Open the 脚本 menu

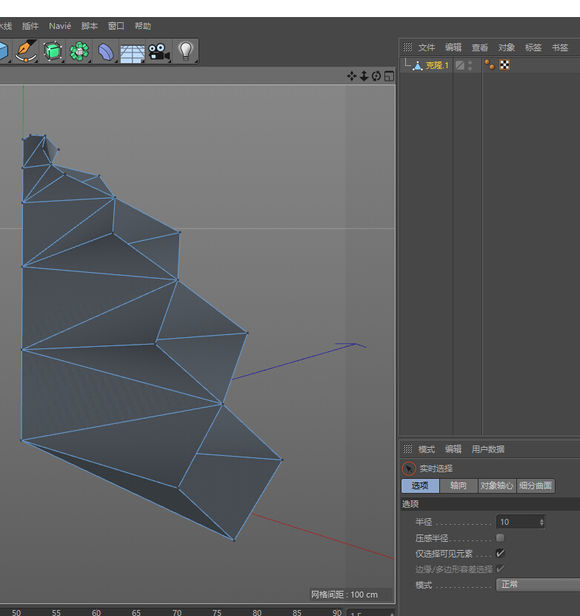(89, 26)
